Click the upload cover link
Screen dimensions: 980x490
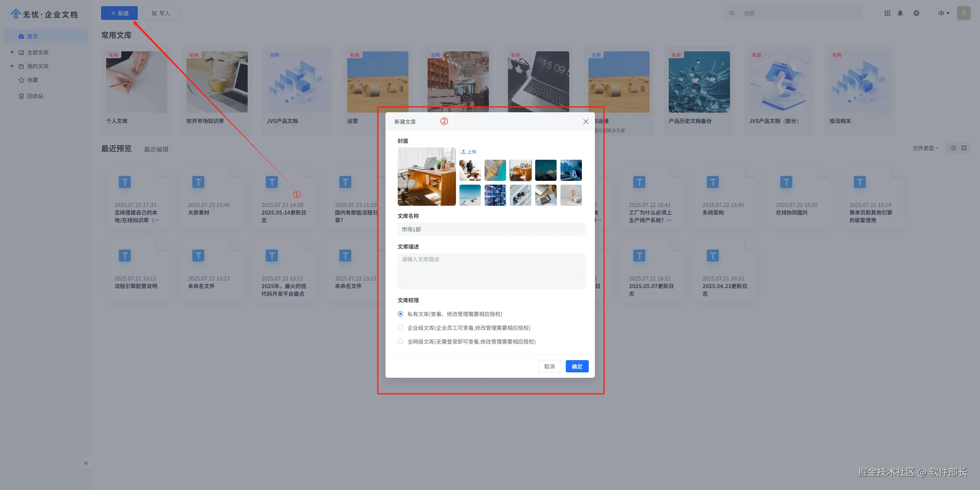tap(469, 152)
